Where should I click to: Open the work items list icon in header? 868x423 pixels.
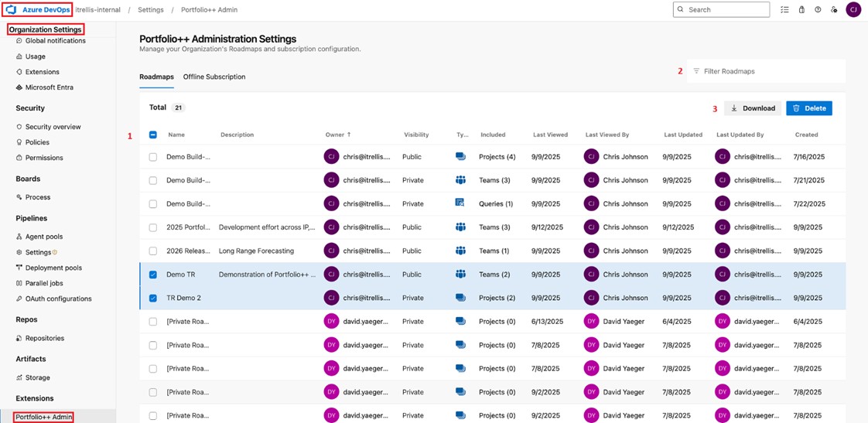pyautogui.click(x=784, y=10)
